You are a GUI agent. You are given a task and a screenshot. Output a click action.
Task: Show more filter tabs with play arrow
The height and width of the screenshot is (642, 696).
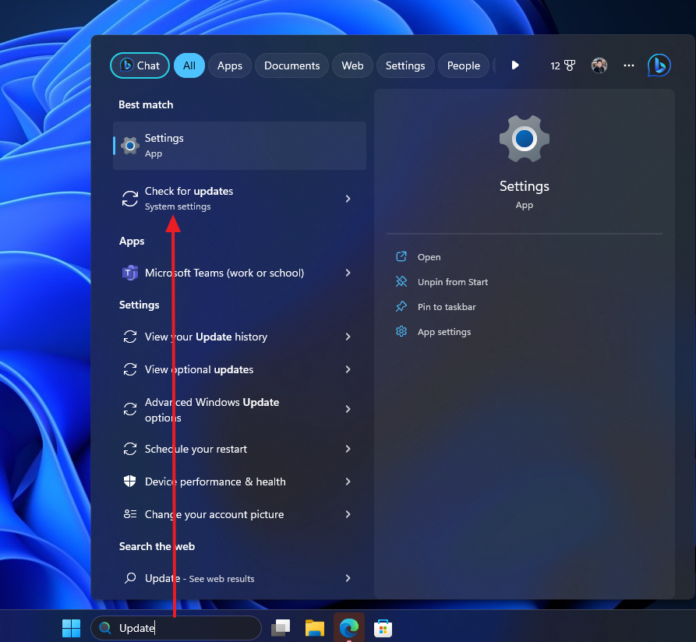click(x=515, y=66)
